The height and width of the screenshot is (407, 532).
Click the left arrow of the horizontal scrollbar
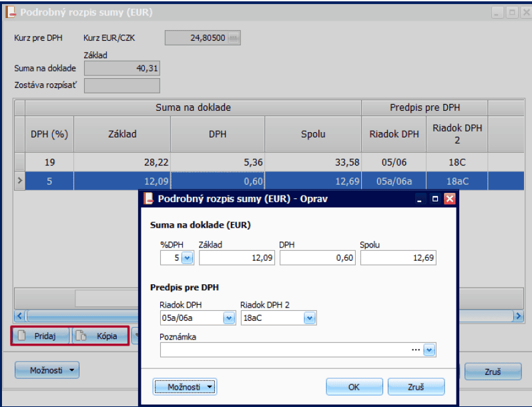click(x=19, y=316)
